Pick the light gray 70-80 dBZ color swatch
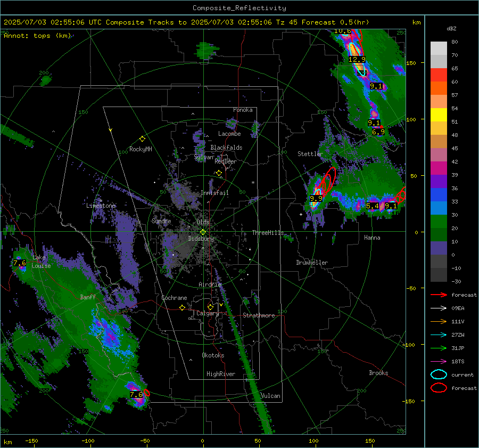The image size is (479, 448). [x=439, y=48]
